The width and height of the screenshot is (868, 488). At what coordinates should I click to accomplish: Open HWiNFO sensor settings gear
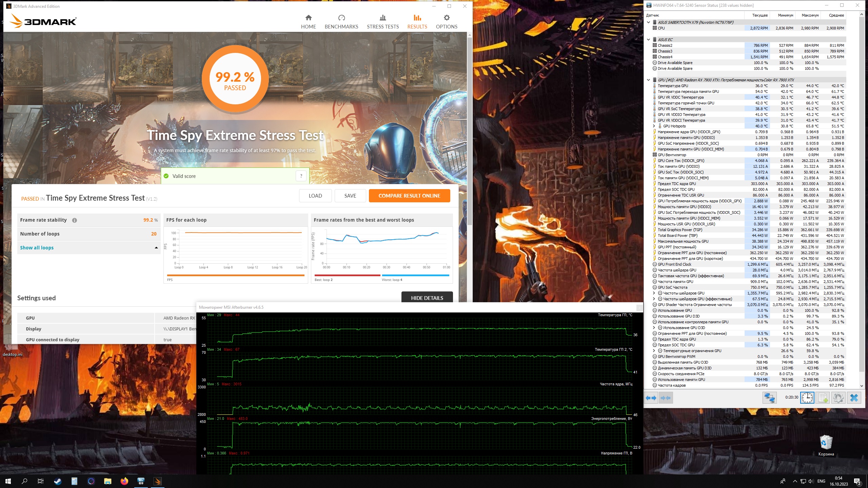[x=838, y=398]
